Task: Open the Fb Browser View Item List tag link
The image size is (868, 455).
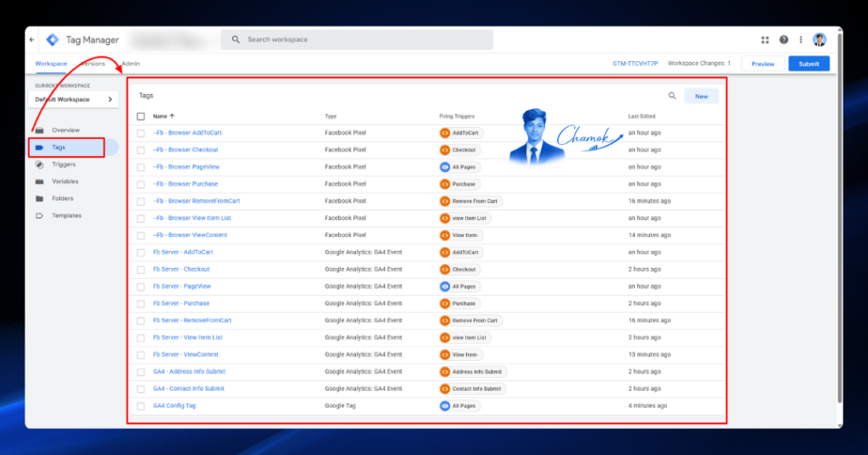Action: point(192,218)
